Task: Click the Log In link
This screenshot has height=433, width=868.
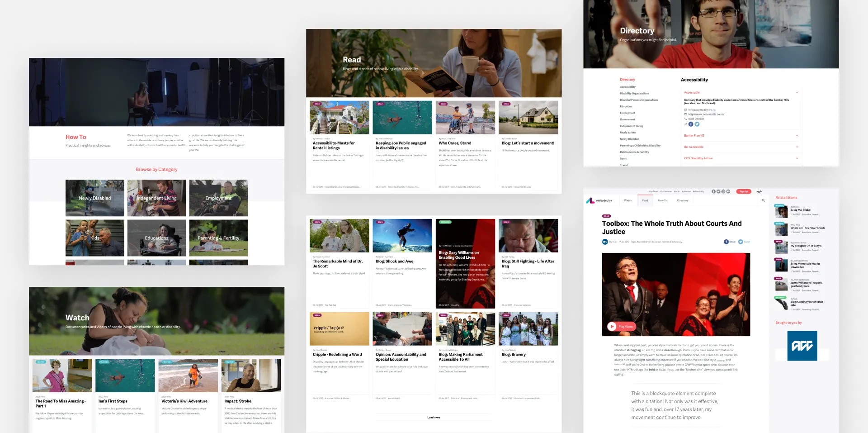Action: [x=759, y=191]
